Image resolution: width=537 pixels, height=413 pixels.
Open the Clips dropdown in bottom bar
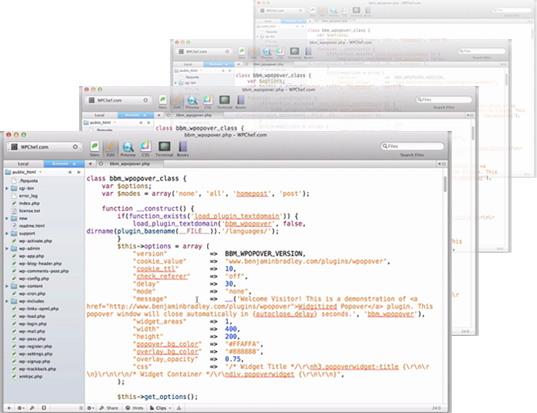coord(160,408)
